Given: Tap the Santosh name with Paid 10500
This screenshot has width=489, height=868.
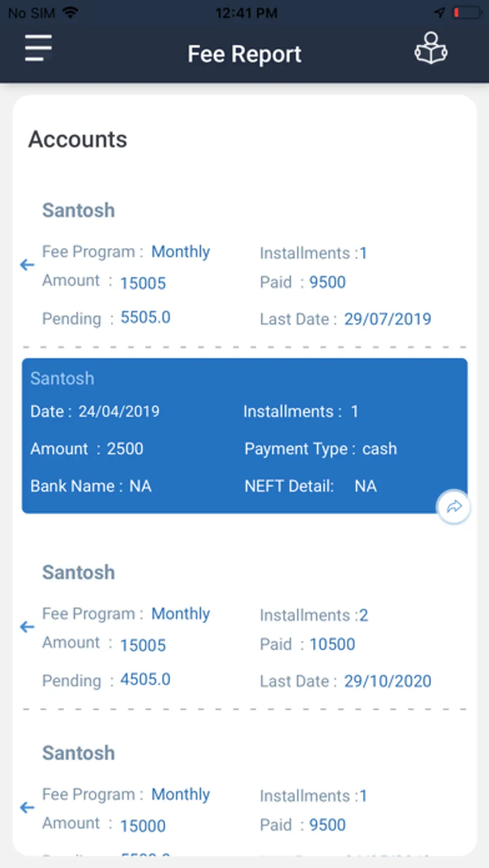Looking at the screenshot, I should pos(79,572).
